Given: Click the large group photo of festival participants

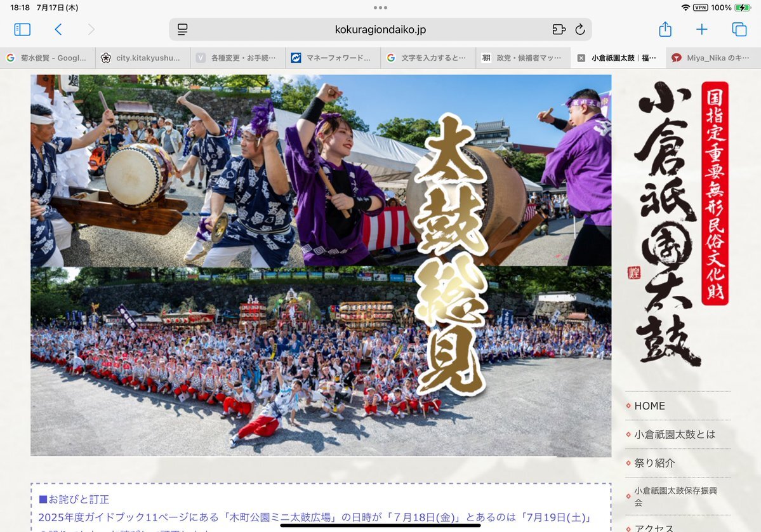Looking at the screenshot, I should [x=321, y=361].
